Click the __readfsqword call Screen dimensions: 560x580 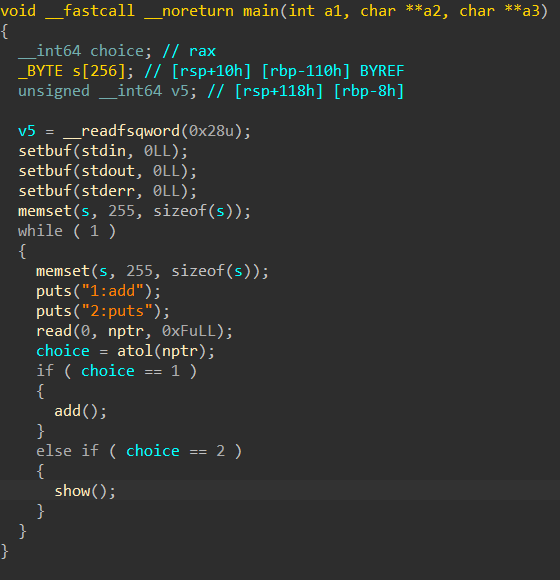(x=121, y=131)
